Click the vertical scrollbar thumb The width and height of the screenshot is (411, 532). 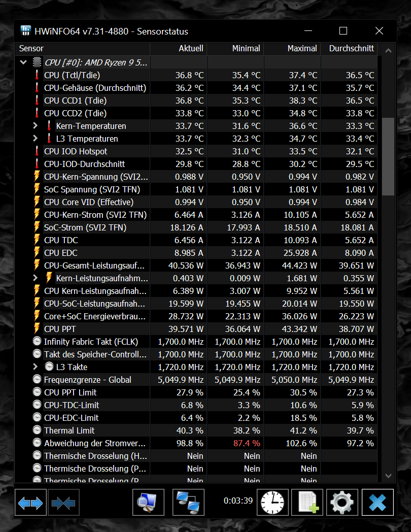pyautogui.click(x=388, y=156)
